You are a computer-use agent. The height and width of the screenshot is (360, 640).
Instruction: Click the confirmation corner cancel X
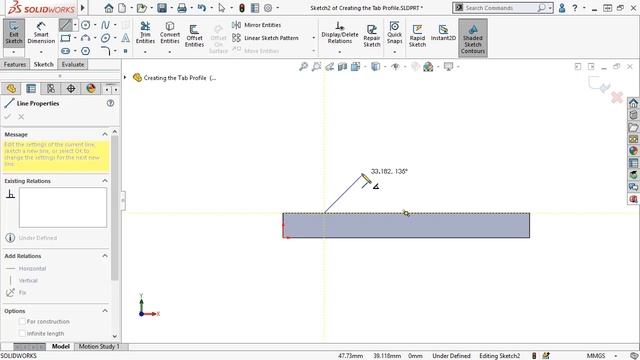pyautogui.click(x=617, y=97)
